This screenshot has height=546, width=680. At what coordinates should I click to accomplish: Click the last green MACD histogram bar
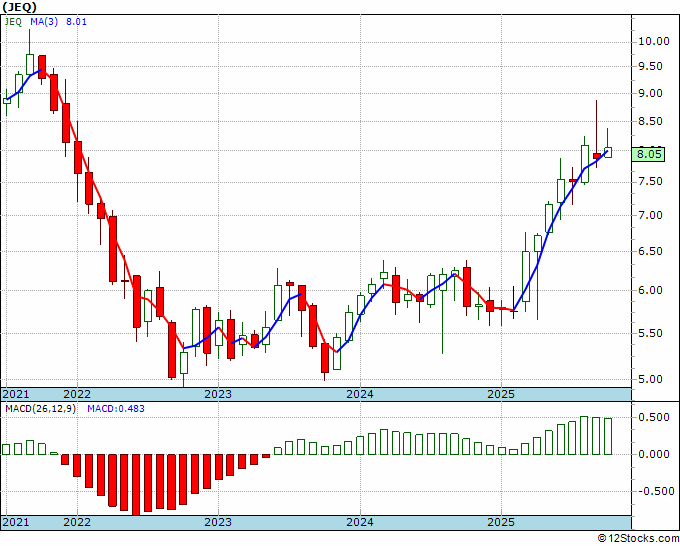click(608, 436)
